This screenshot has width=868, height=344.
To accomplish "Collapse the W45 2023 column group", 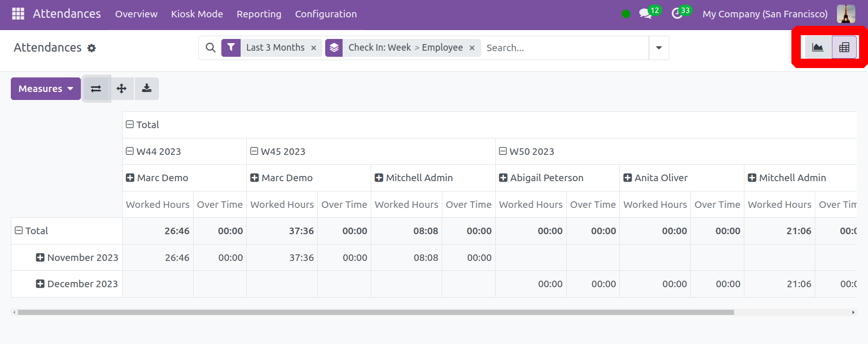I will (254, 151).
